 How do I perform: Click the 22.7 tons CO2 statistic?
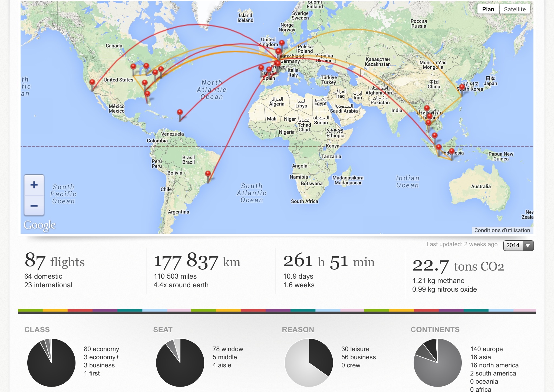458,266
